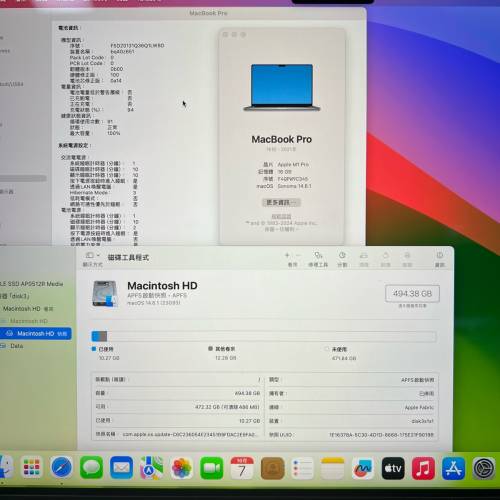Open Calendar from the Dock

point(242,468)
